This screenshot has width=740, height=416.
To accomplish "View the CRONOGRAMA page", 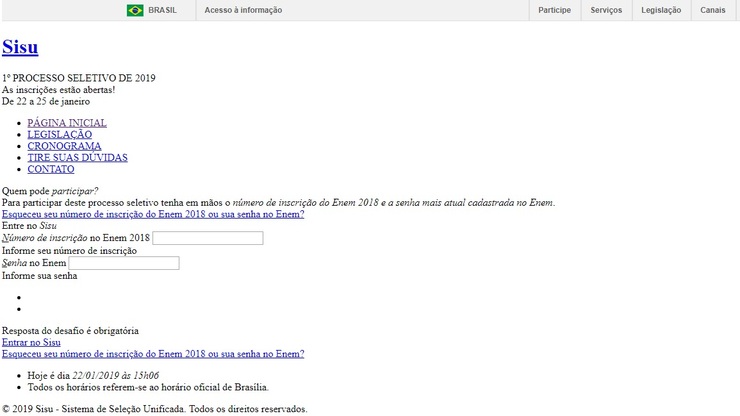I will pyautogui.click(x=64, y=146).
